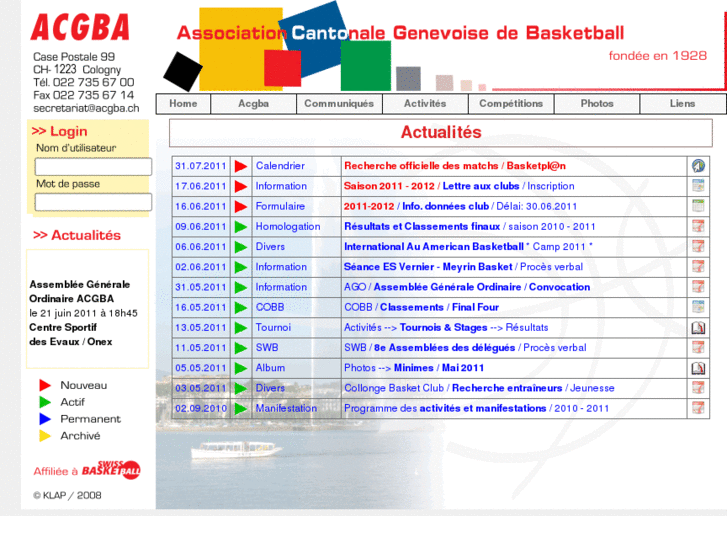Click red arrow in 16.06.2011 Formulaire row

point(241,206)
